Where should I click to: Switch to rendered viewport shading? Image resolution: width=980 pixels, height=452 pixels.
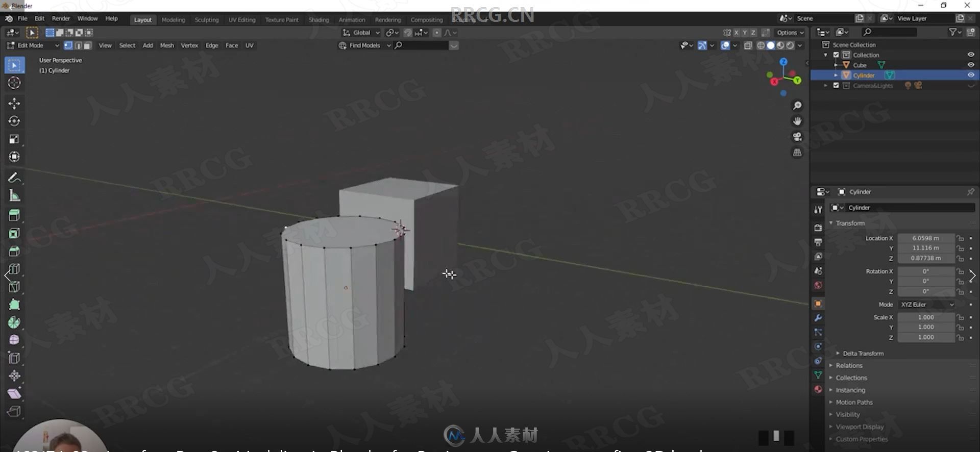790,45
